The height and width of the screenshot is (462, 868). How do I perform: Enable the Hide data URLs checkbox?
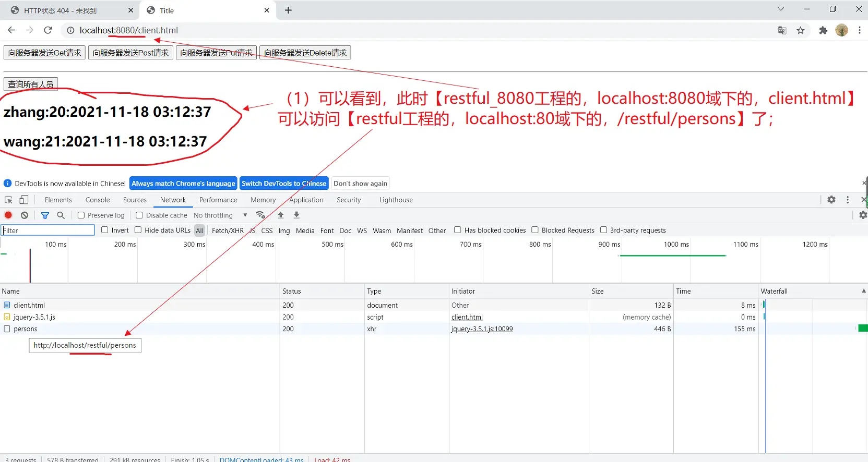pyautogui.click(x=138, y=230)
